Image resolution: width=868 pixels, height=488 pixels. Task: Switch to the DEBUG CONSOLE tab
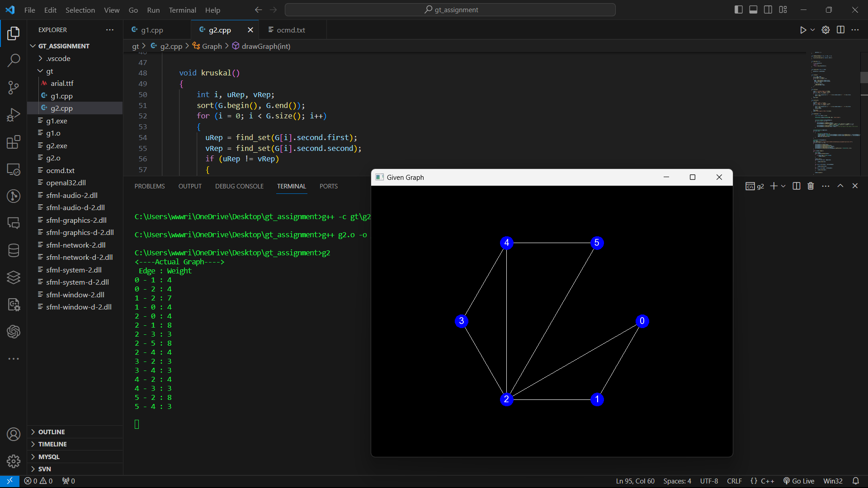[x=239, y=186]
